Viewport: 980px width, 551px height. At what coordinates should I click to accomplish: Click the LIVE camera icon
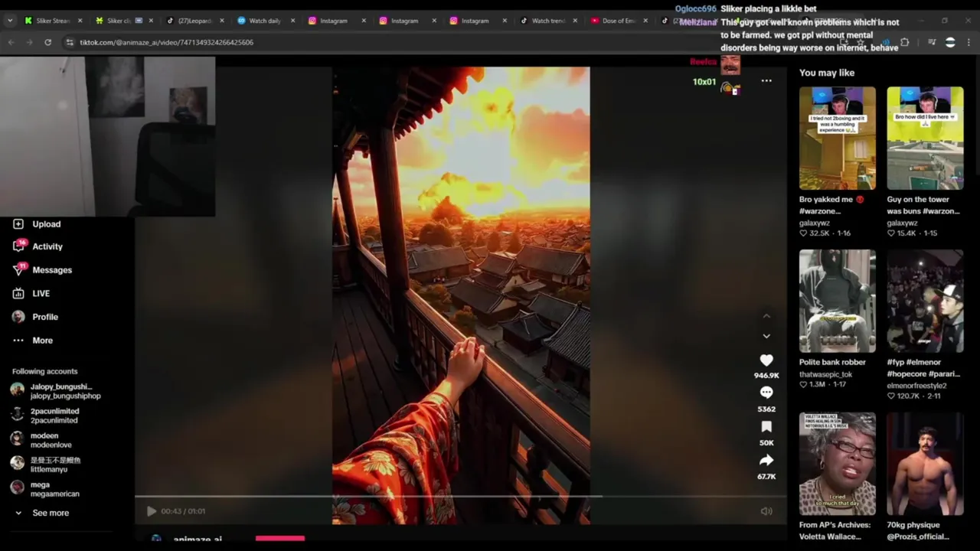pos(18,294)
